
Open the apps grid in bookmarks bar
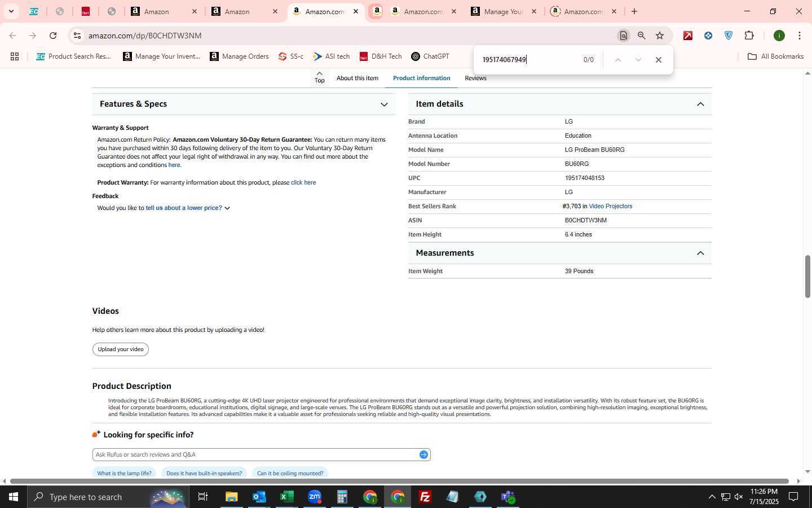(15, 56)
